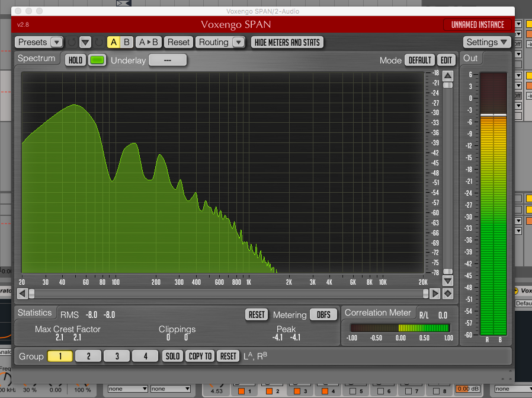Click the v2.8 version label

(x=23, y=25)
